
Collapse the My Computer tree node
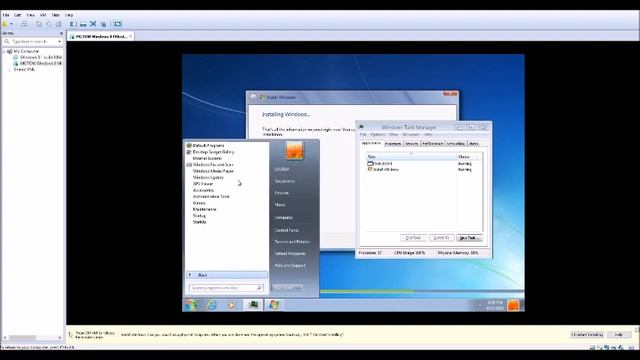coord(4,51)
